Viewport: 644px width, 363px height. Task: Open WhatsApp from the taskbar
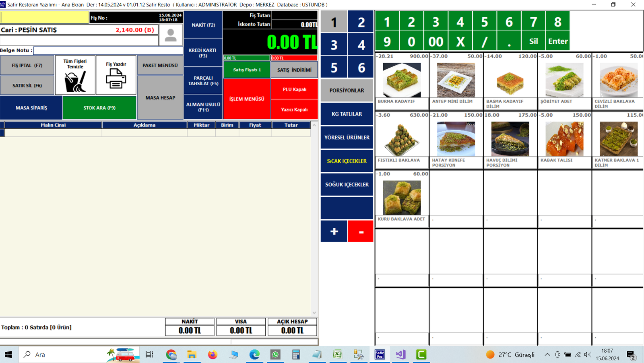click(x=275, y=355)
